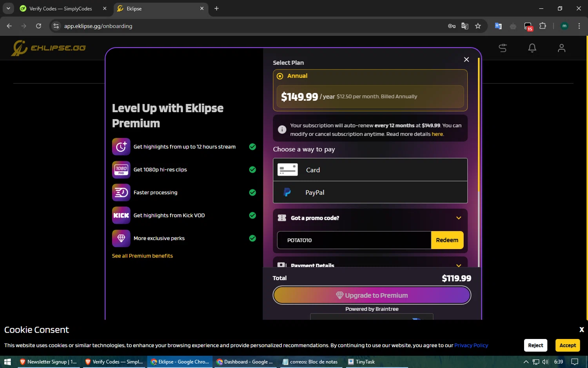588x368 pixels.
Task: Collapse the 'Got a promo code?' section
Action: (459, 218)
